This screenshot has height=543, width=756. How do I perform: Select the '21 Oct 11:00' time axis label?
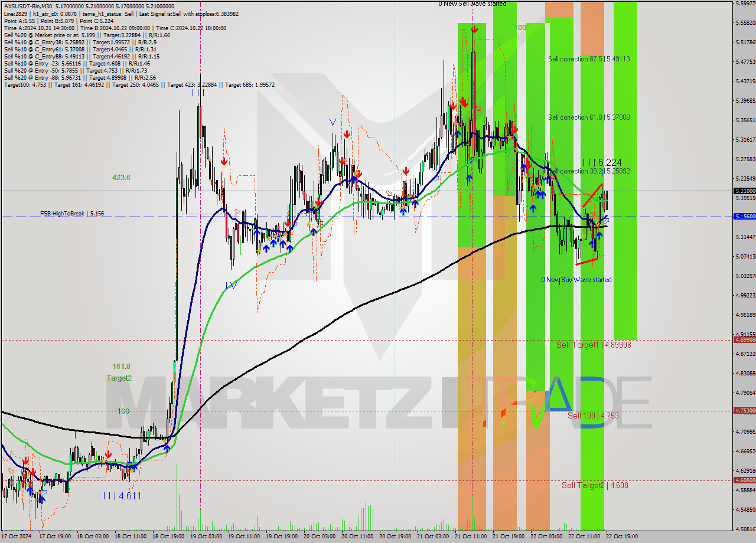pos(471,537)
